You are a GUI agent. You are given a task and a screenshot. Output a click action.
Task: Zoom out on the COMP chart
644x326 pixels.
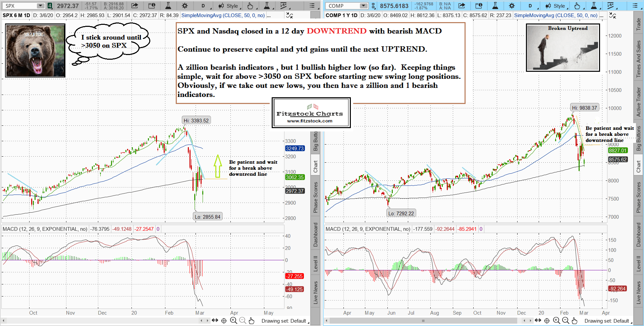566,321
